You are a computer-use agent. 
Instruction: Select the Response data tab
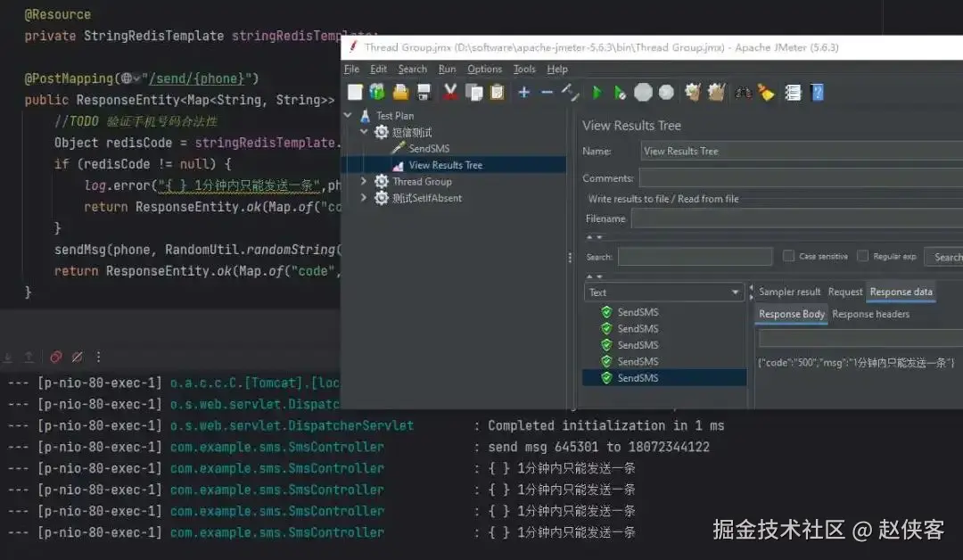[901, 292]
